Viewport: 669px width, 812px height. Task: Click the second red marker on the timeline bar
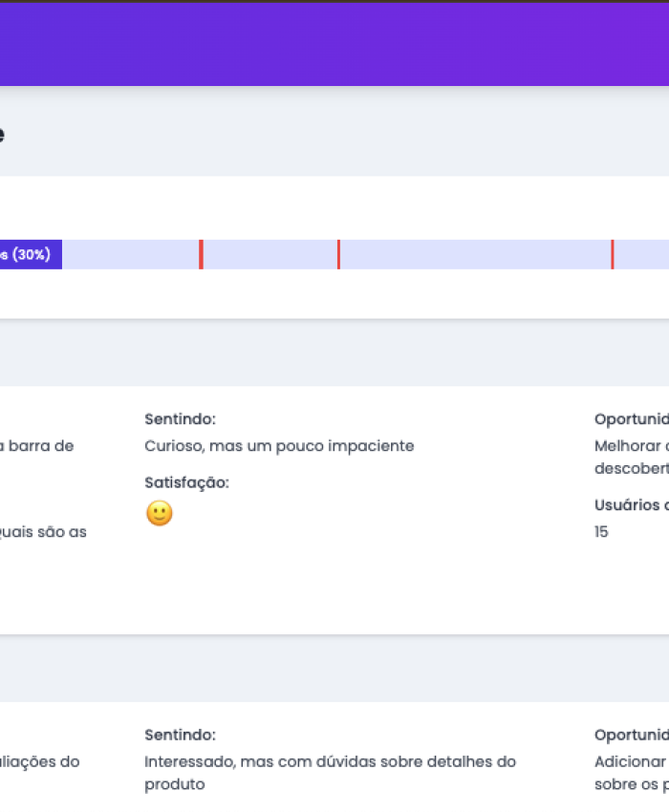coord(339,254)
